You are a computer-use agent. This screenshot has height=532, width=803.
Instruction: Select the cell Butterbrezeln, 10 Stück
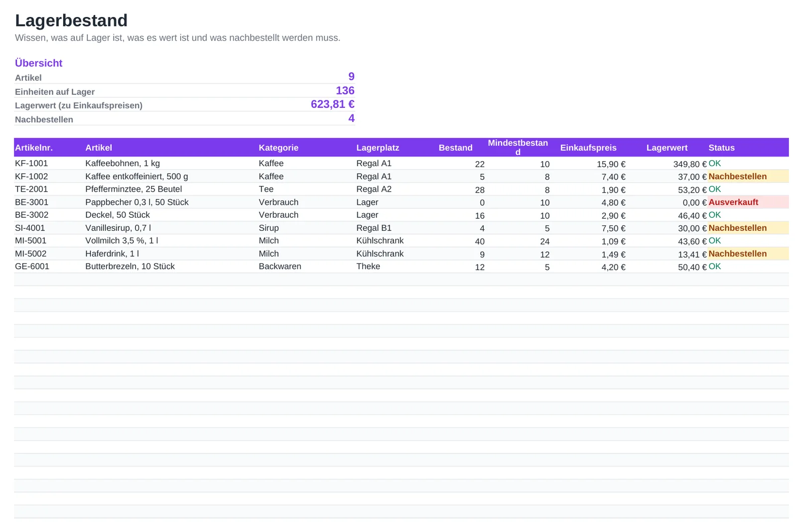tap(130, 267)
